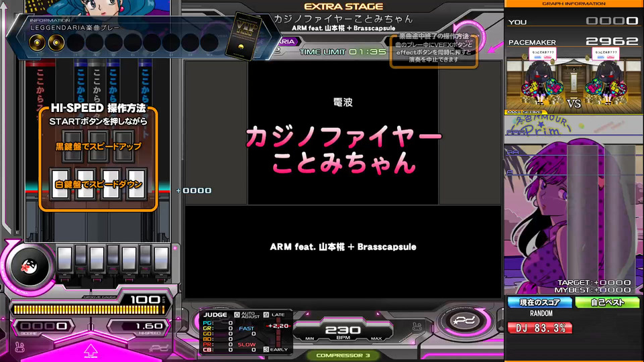Click the FAST counter label
Screen dimensions: 644x362
246,328
